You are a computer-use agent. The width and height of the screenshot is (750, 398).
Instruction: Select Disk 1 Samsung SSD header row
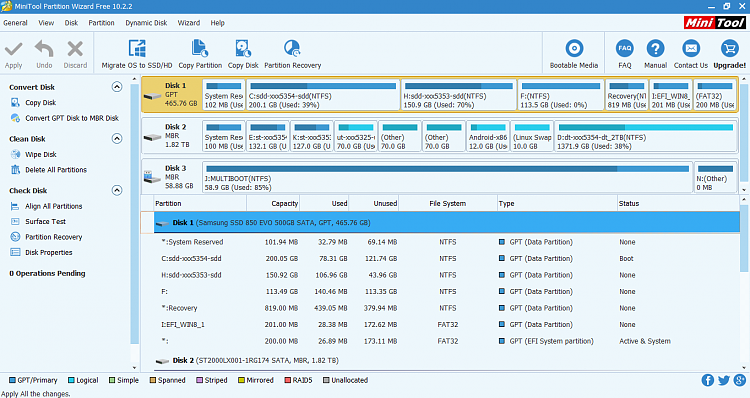point(446,222)
